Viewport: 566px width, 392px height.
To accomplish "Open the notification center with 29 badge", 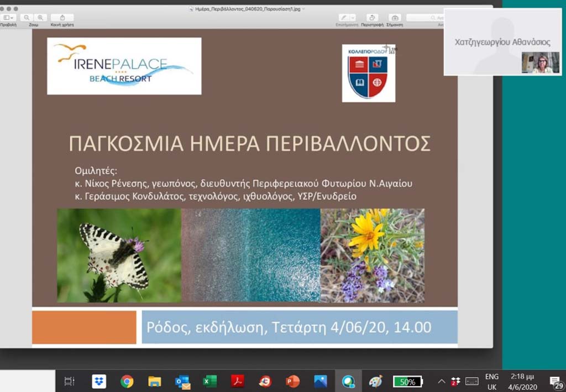I will click(556, 382).
